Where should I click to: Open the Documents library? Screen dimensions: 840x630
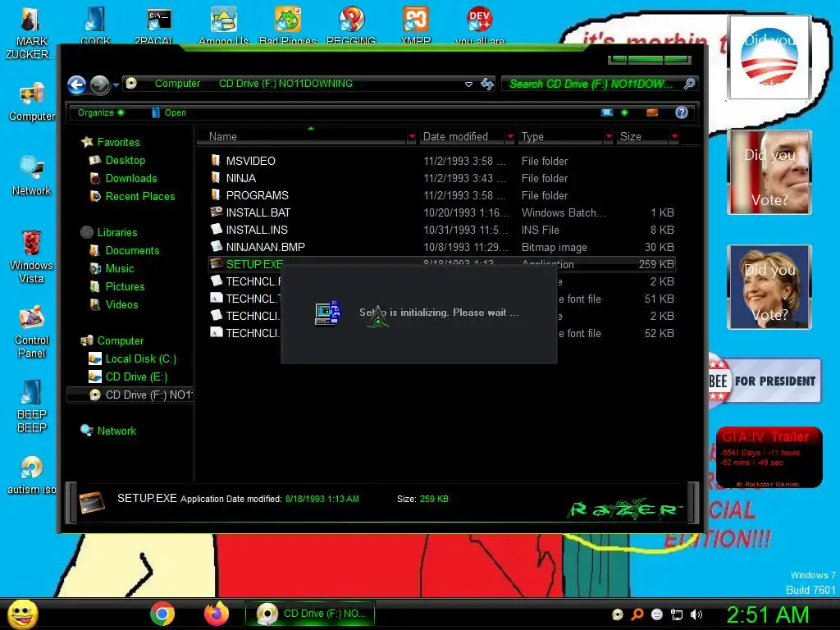[x=132, y=250]
